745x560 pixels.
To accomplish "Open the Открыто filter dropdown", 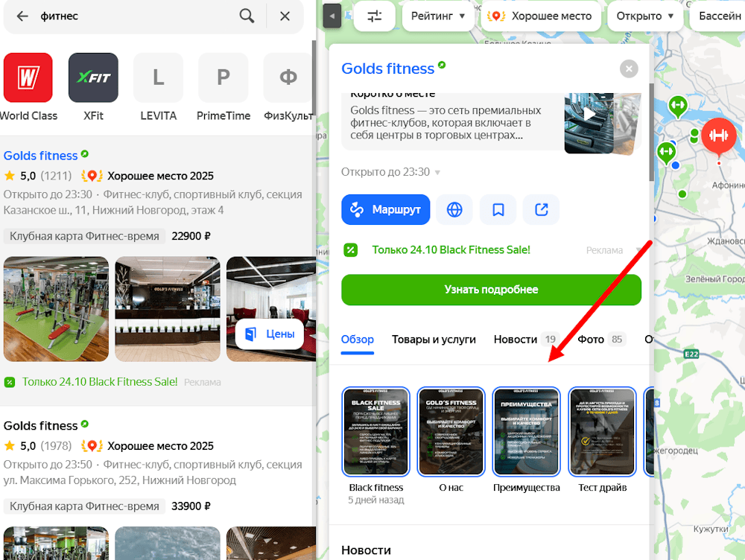I will [x=644, y=16].
